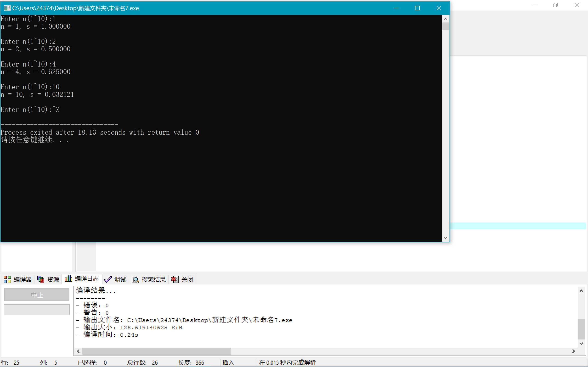Click compile log horizontal scrollbar thumb
The image size is (588, 367).
(x=156, y=351)
